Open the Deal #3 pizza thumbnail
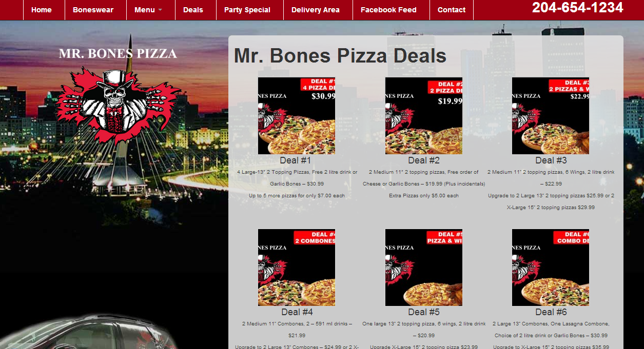The width and height of the screenshot is (644, 349). coord(551,116)
